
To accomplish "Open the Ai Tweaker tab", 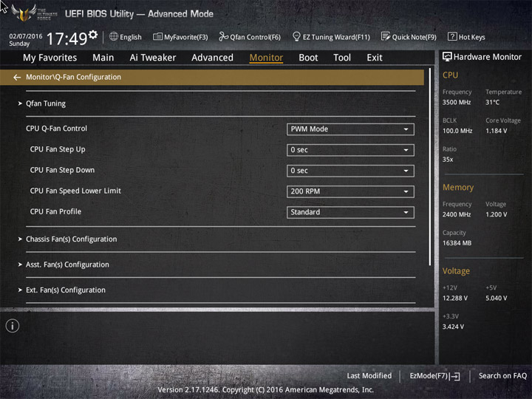I will (153, 58).
